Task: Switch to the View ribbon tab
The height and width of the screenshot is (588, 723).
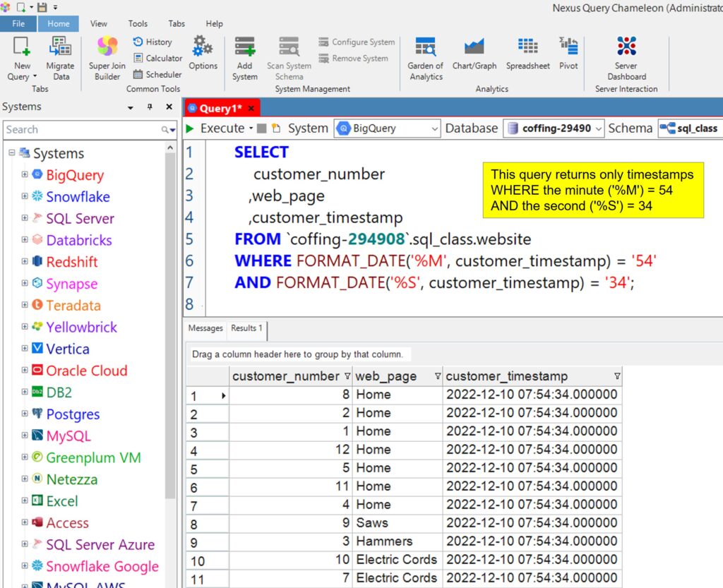Action: pos(99,23)
